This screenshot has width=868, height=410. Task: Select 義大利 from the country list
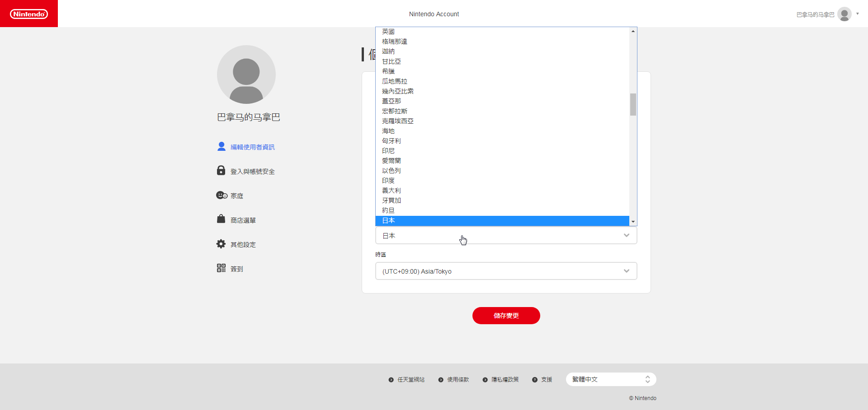tap(392, 191)
